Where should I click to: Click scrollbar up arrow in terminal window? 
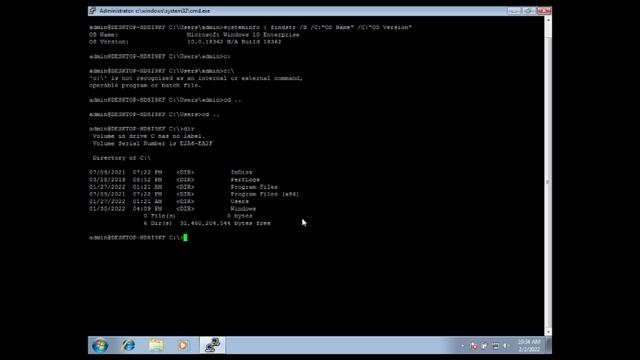[x=548, y=20]
